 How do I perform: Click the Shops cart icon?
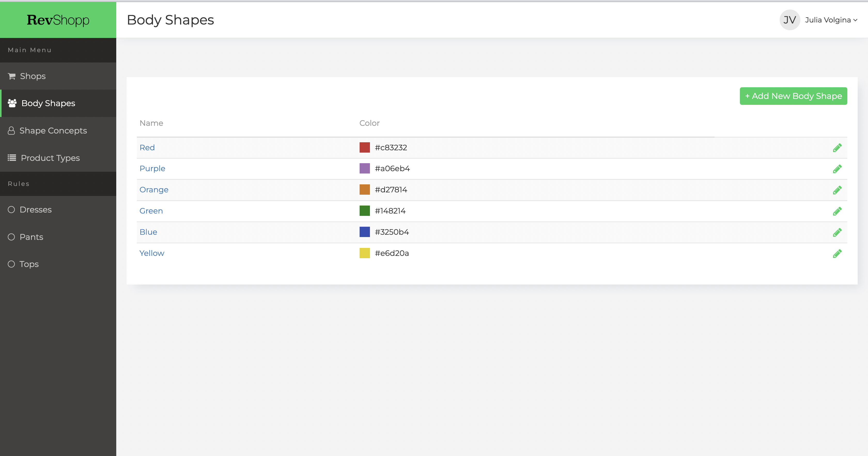click(x=12, y=76)
